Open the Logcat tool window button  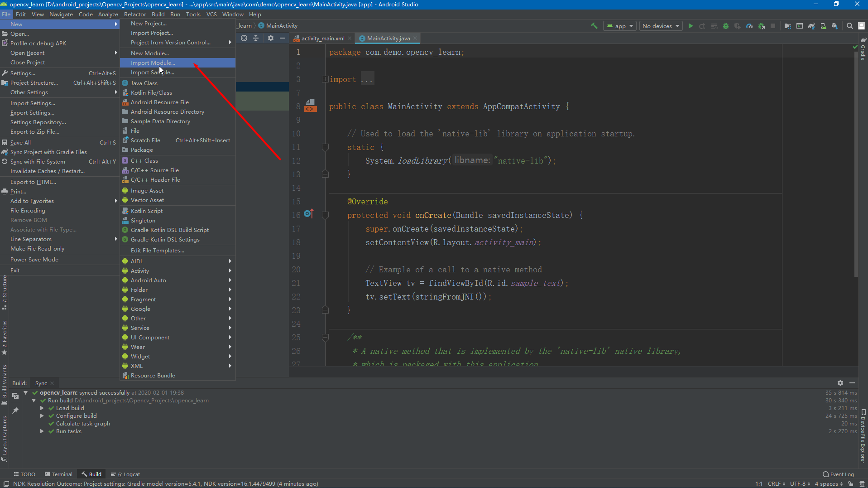coord(125,474)
